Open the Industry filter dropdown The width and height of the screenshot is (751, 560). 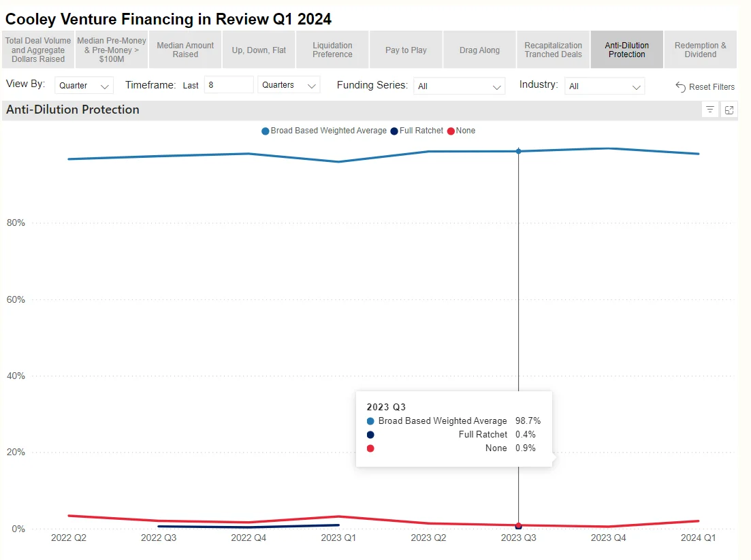pyautogui.click(x=604, y=86)
